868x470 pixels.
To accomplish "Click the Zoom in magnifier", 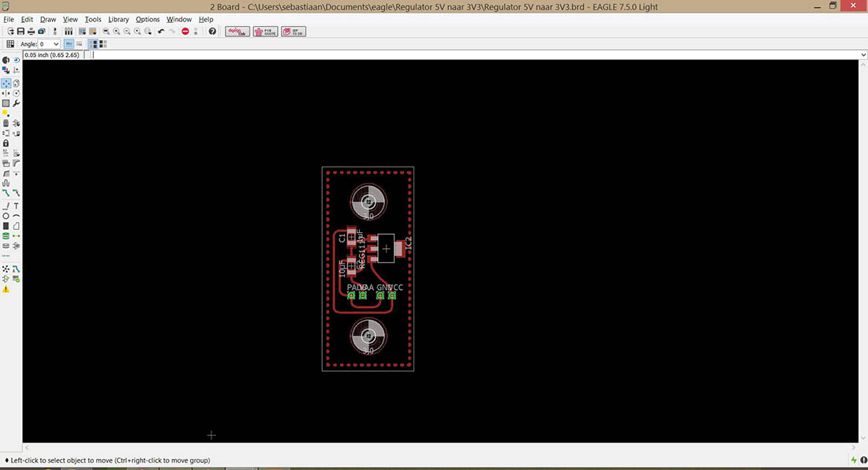I will [x=116, y=32].
